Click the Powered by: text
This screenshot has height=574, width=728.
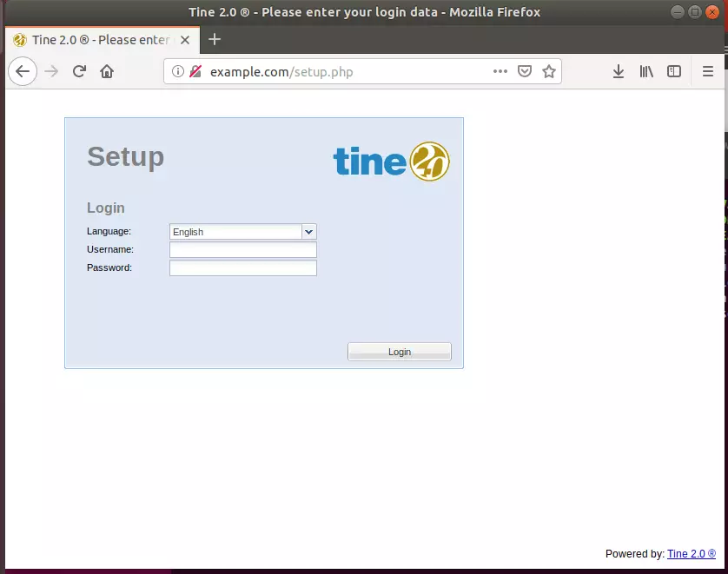635,553
